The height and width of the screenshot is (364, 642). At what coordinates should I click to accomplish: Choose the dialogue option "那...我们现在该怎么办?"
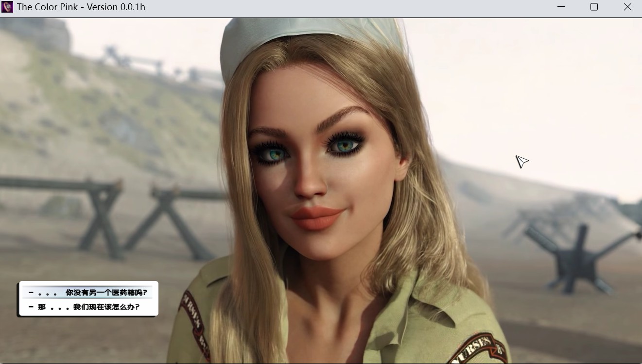pos(88,307)
